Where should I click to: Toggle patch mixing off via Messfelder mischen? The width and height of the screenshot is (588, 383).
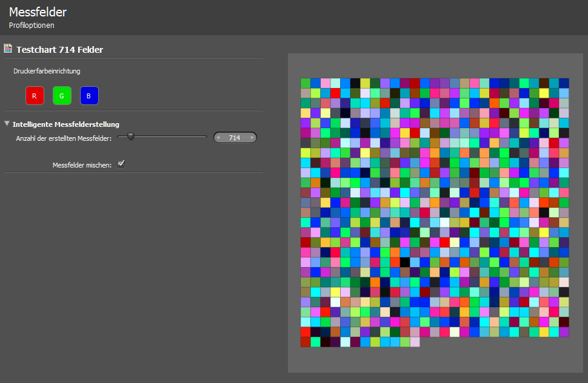121,164
